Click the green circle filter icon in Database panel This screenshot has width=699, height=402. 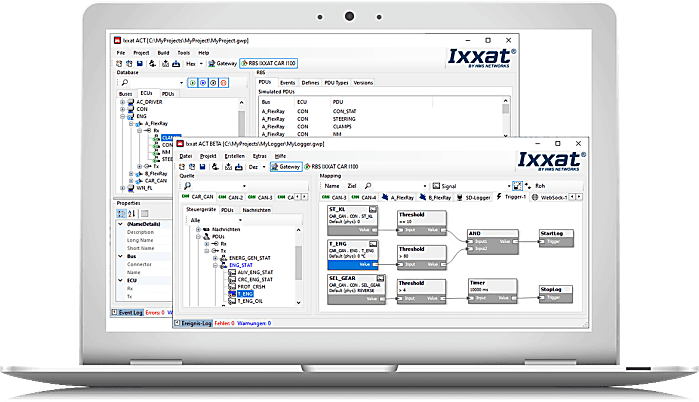click(193, 83)
